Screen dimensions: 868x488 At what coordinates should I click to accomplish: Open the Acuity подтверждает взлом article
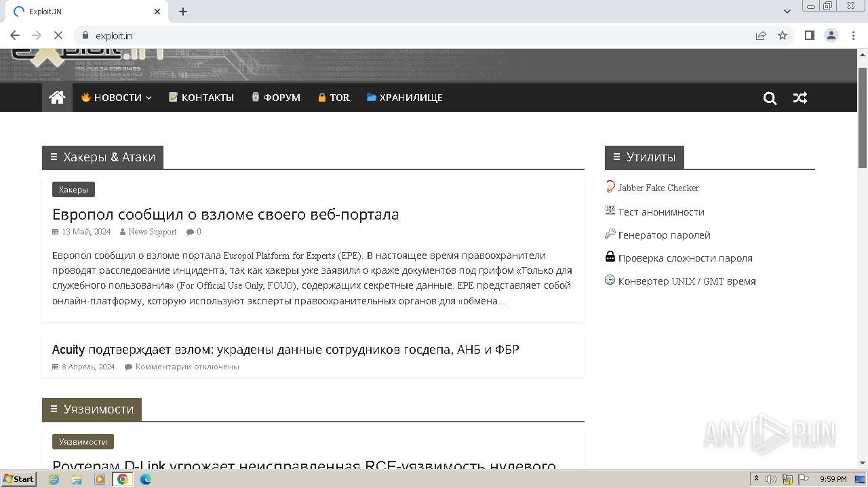click(x=285, y=350)
